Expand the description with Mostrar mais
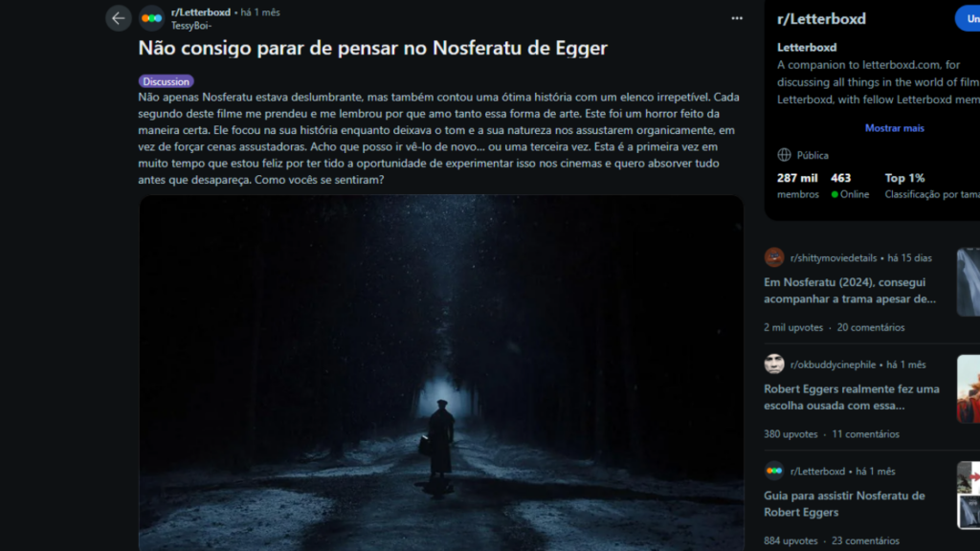Screen dimensions: 980x551 coord(894,128)
